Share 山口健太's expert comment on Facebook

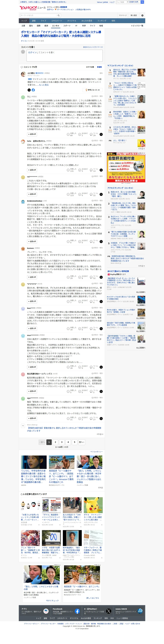tap(33, 90)
